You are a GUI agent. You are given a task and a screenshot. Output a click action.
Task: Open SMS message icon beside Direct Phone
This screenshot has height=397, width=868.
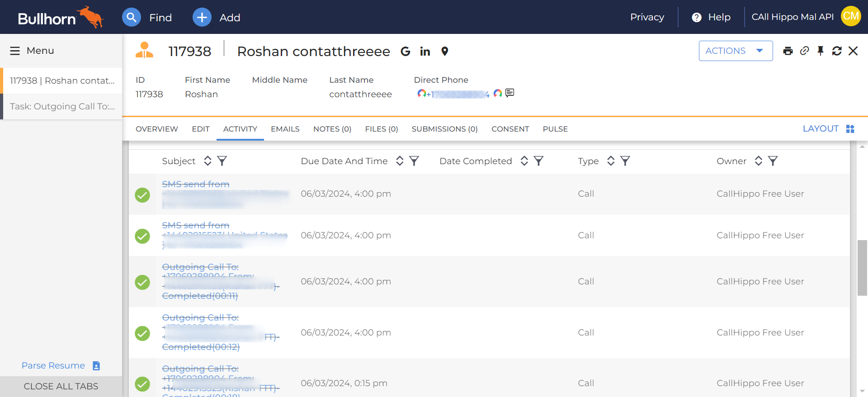point(510,93)
